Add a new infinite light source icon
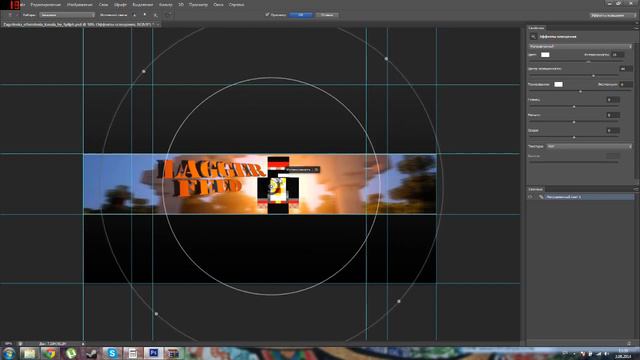This screenshot has height=360, width=640. pos(156,15)
